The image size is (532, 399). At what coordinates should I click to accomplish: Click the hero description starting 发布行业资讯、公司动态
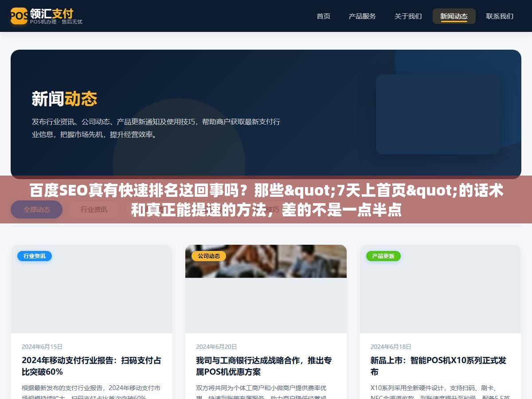point(156,128)
